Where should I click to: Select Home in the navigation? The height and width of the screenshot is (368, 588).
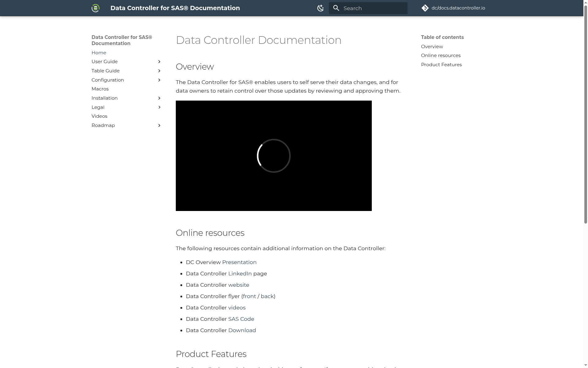[99, 53]
